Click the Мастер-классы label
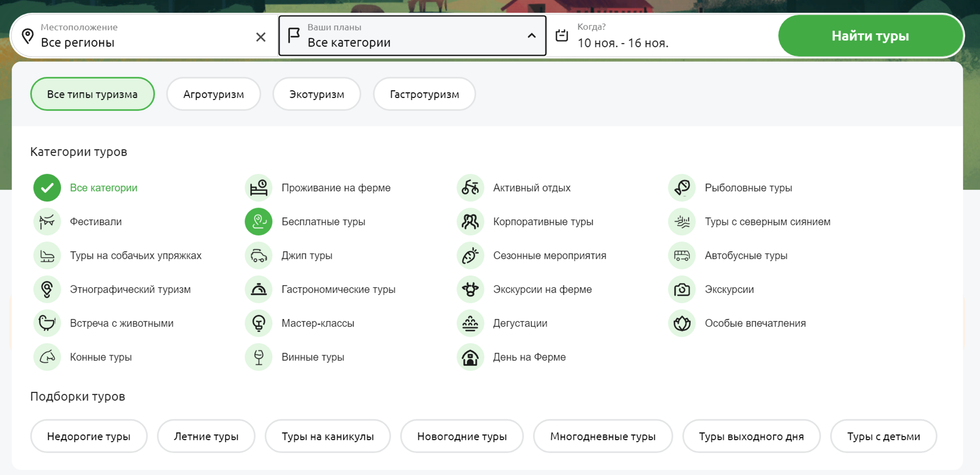Viewport: 980px width, 475px height. click(318, 323)
